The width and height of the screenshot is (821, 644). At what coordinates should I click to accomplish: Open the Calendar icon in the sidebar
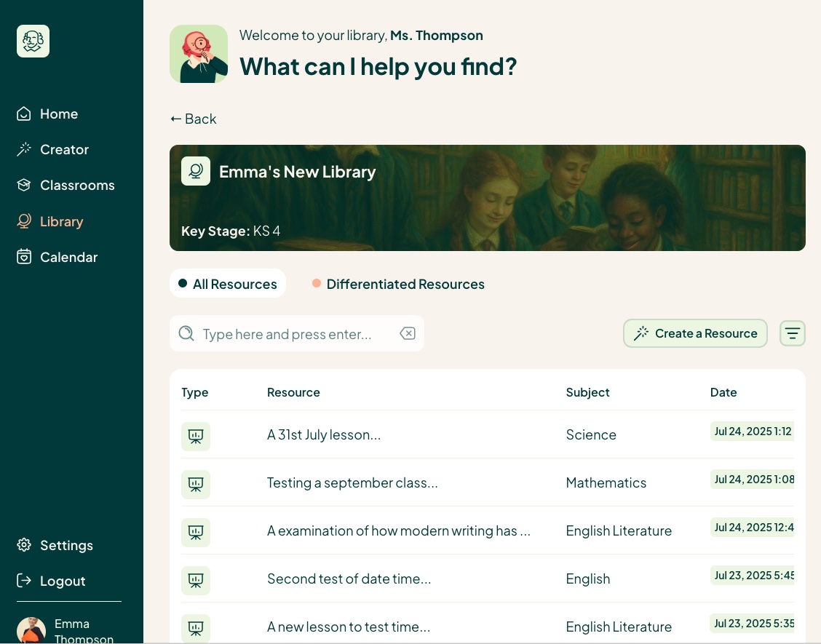coord(24,257)
